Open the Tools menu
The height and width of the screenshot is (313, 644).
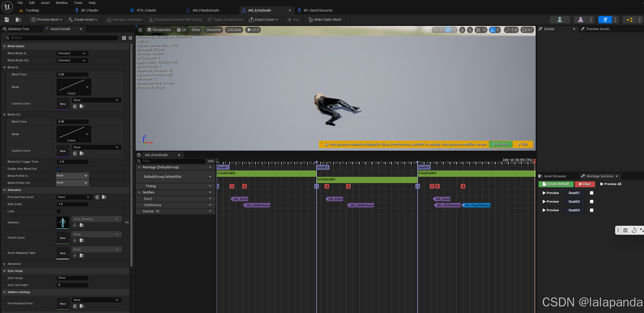[x=78, y=3]
